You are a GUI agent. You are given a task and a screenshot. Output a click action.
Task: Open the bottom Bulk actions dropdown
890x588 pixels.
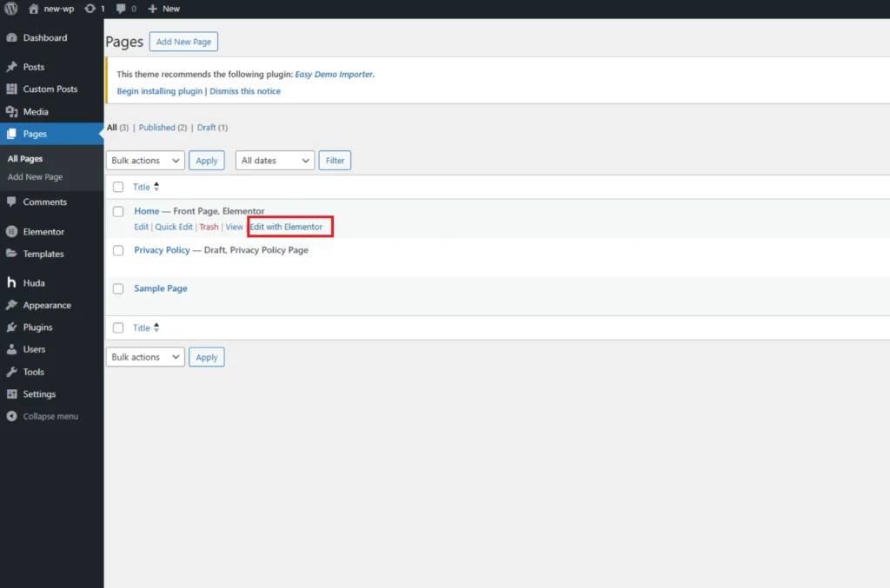(145, 357)
